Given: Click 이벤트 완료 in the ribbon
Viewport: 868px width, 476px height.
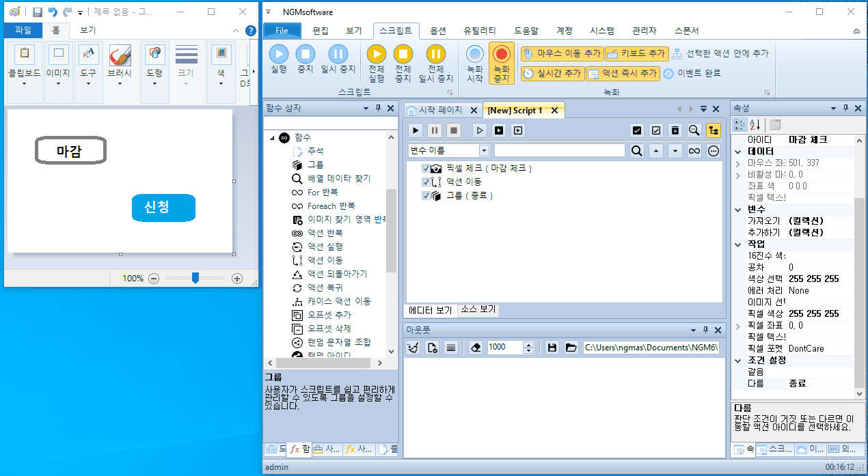Looking at the screenshot, I should (692, 73).
